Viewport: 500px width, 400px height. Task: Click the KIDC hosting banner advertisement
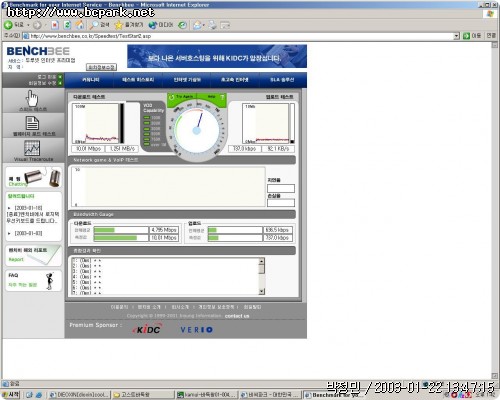pyautogui.click(x=217, y=56)
